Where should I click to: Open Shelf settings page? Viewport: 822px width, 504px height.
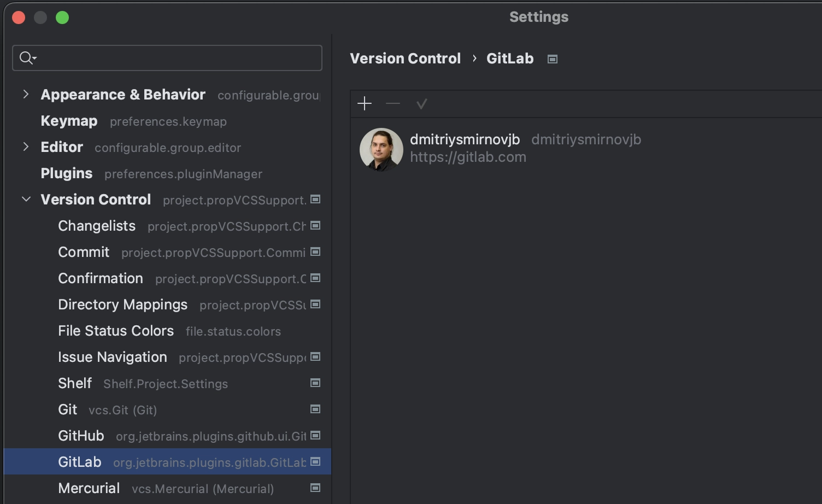pyautogui.click(x=75, y=383)
